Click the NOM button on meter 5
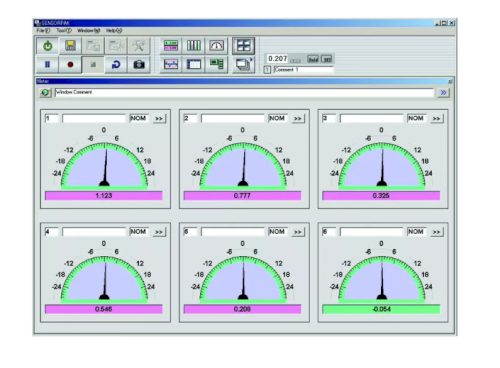 (277, 232)
